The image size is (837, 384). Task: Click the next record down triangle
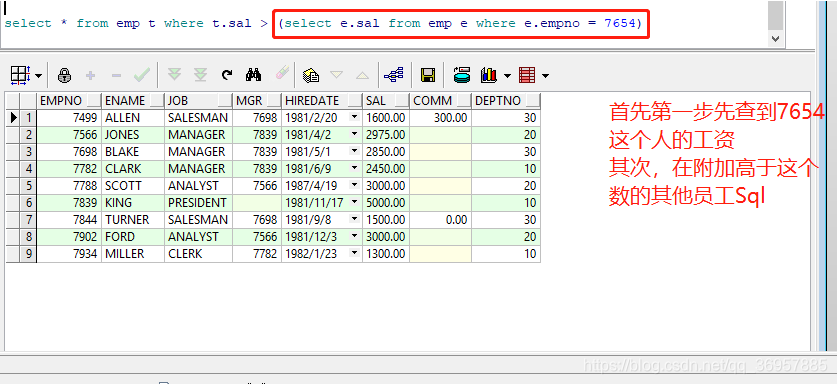(x=336, y=75)
